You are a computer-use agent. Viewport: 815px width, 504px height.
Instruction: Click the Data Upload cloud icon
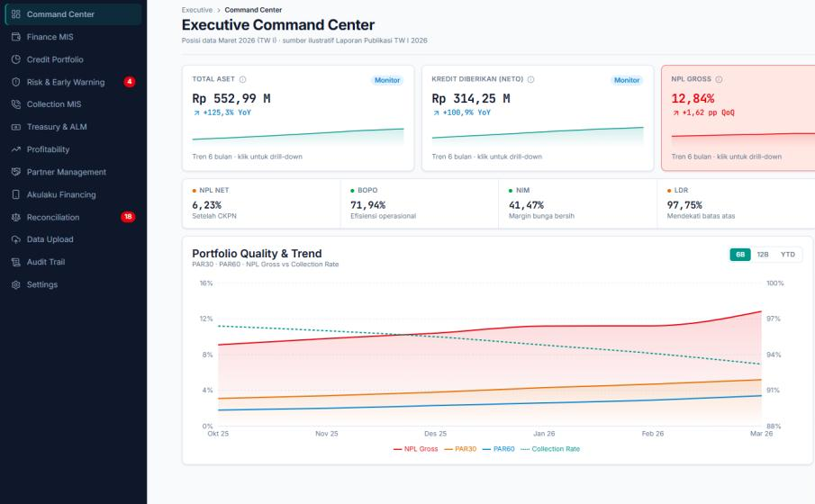click(x=16, y=239)
